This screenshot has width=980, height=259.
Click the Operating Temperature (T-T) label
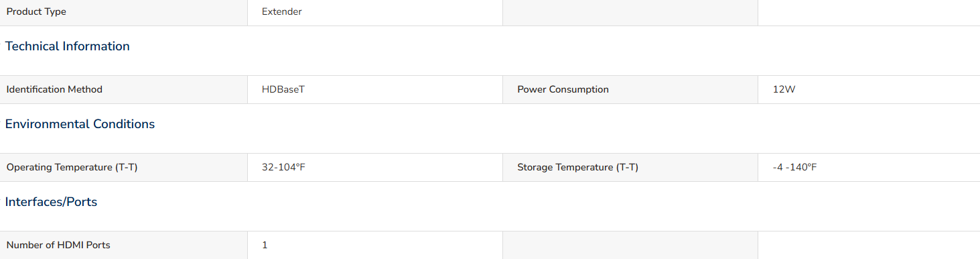(x=72, y=167)
